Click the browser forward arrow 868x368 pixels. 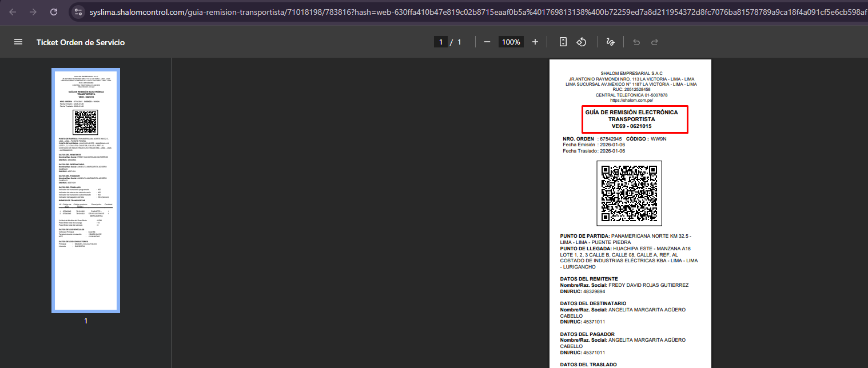[33, 12]
